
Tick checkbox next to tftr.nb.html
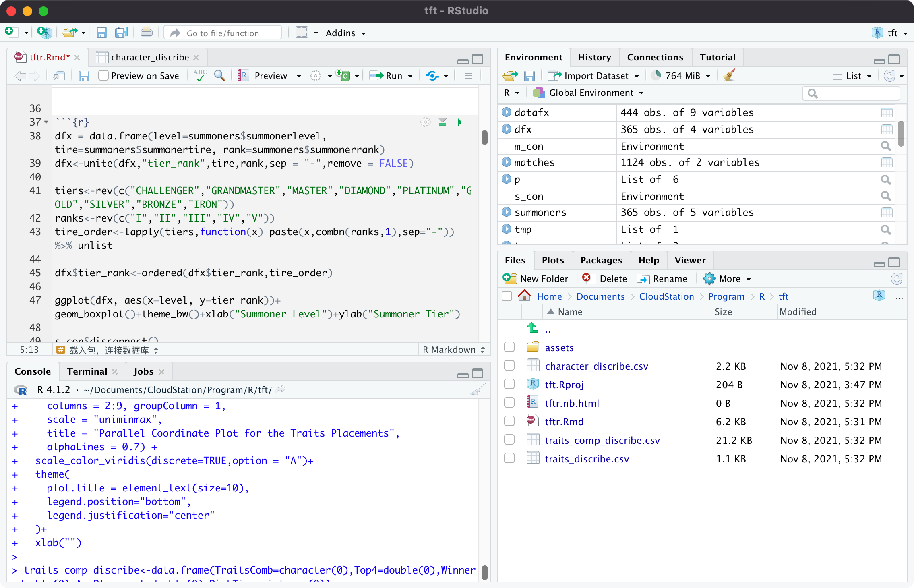[509, 402]
